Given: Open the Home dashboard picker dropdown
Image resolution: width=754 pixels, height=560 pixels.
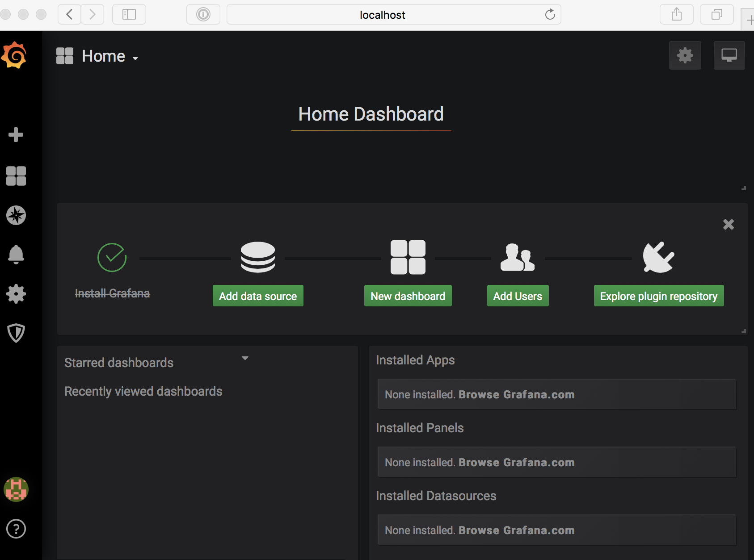Looking at the screenshot, I should pyautogui.click(x=110, y=56).
